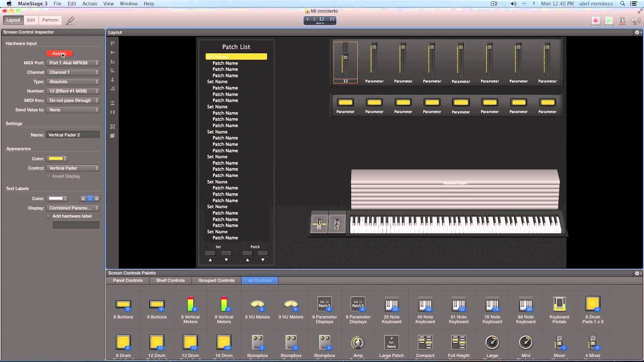Open the MIDI thru dropdown

[x=73, y=101]
